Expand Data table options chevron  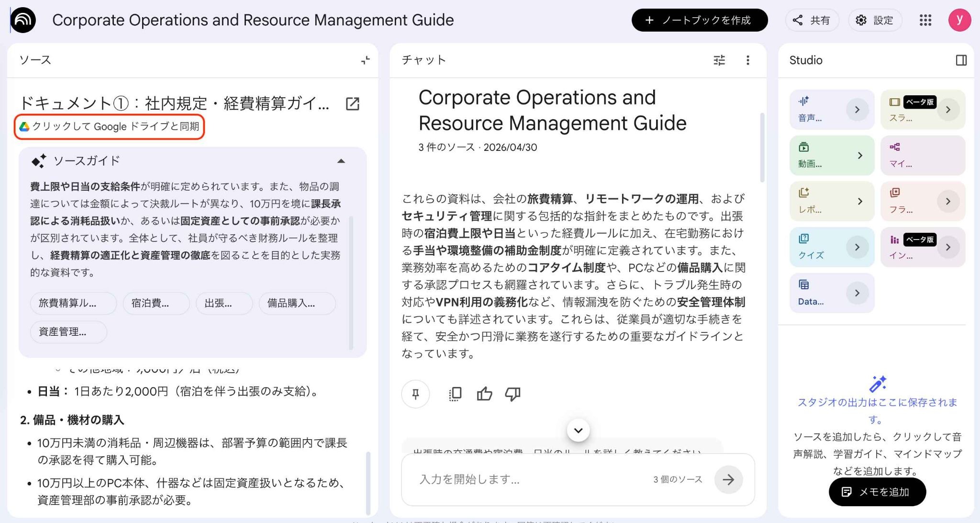[857, 293]
